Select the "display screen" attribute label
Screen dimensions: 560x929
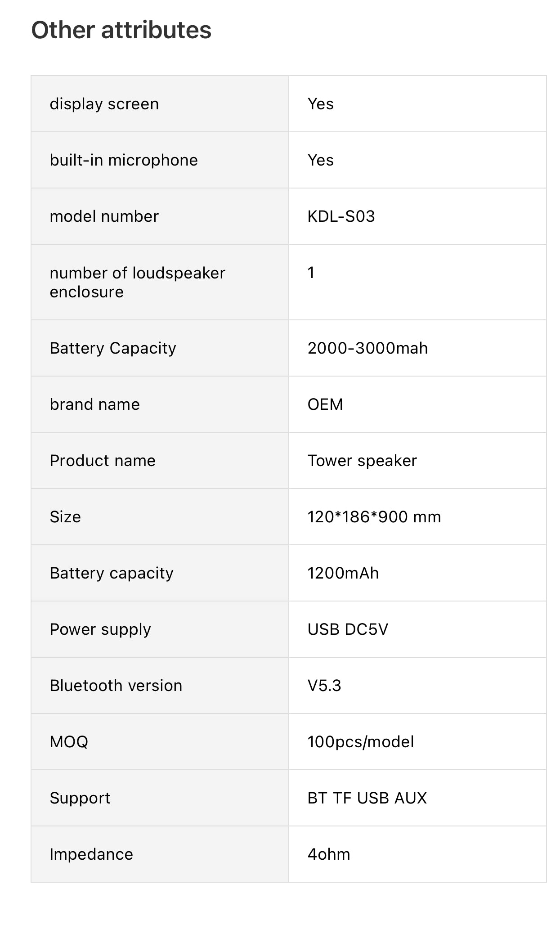[x=104, y=104]
